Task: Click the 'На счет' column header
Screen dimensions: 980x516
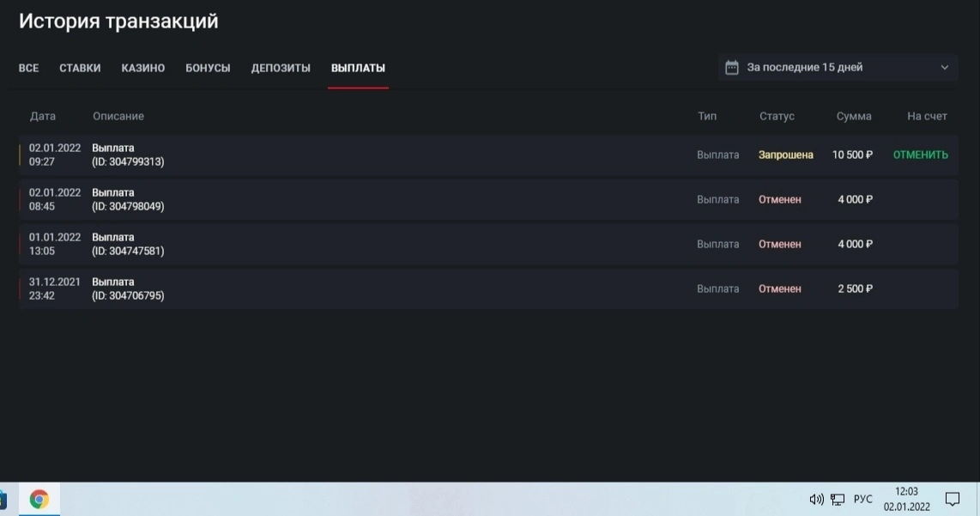Action: (927, 116)
